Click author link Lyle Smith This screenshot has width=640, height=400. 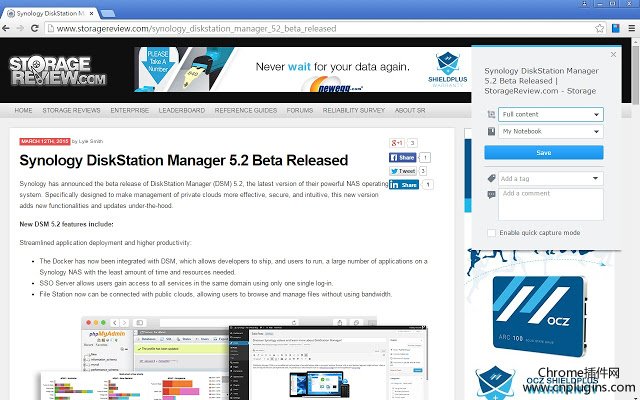coord(91,141)
